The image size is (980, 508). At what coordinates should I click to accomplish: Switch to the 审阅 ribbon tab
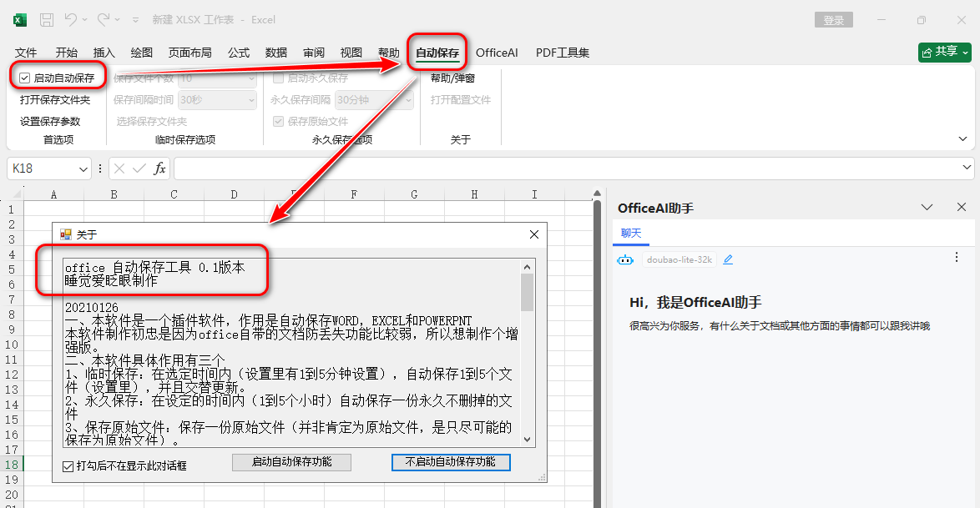point(314,53)
